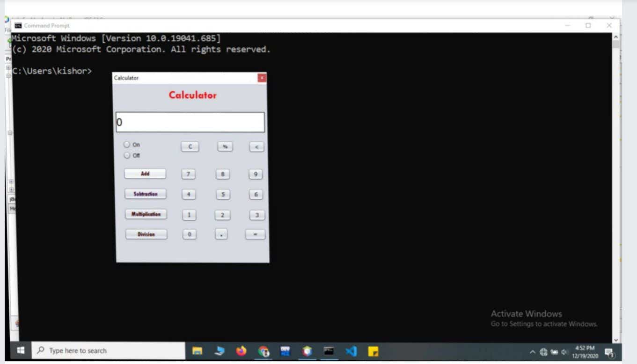Image resolution: width=637 pixels, height=364 pixels.
Task: Open Sticky Notes from the taskbar
Action: coord(373,350)
